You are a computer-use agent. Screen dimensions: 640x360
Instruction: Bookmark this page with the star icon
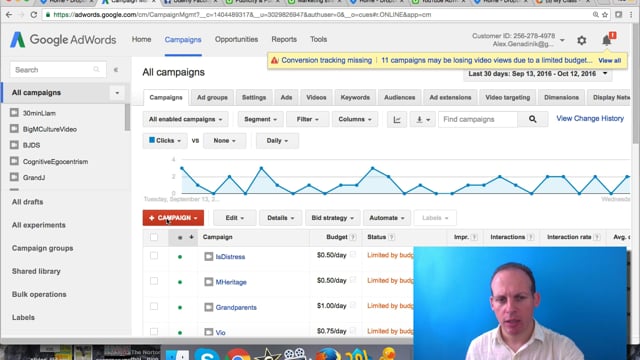click(605, 15)
